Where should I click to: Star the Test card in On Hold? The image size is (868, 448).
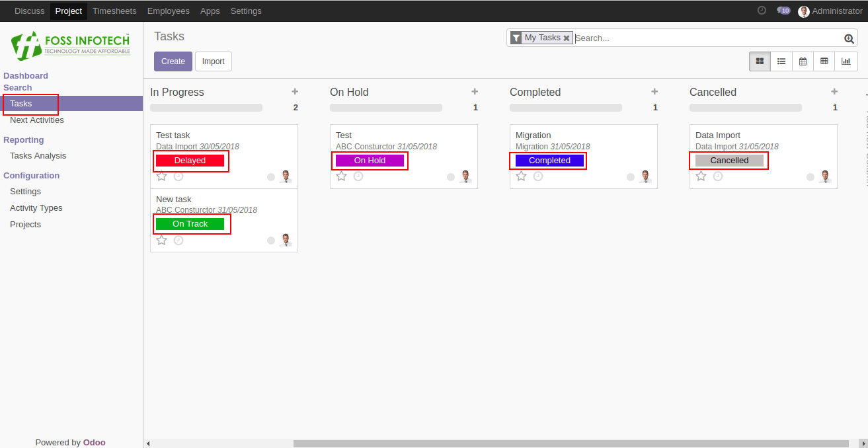(341, 176)
